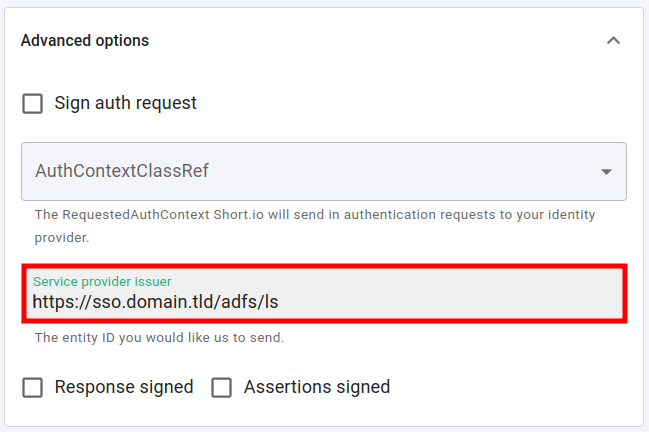Screen dimensions: 649x432
Task: Click the AuthContextClassRef placeholder text
Action: click(122, 171)
